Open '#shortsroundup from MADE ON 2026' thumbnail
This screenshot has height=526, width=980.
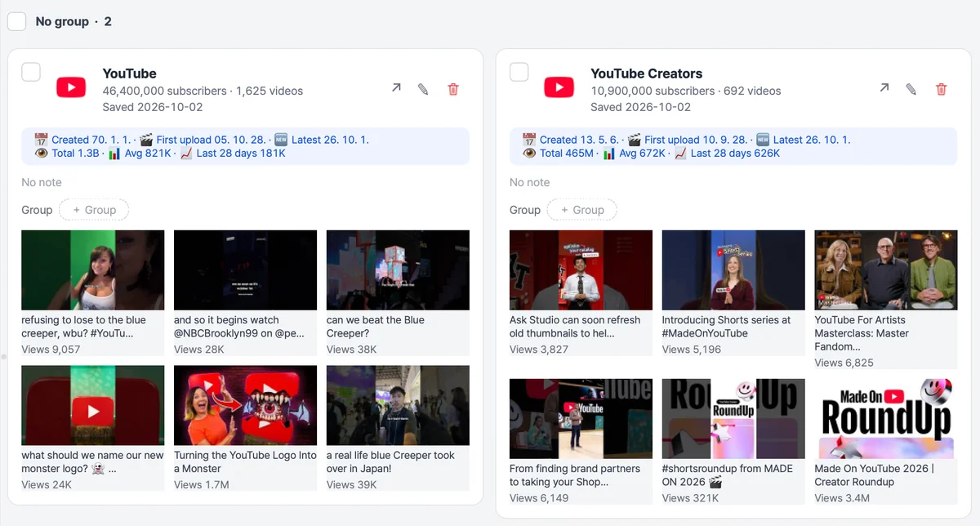(x=734, y=418)
